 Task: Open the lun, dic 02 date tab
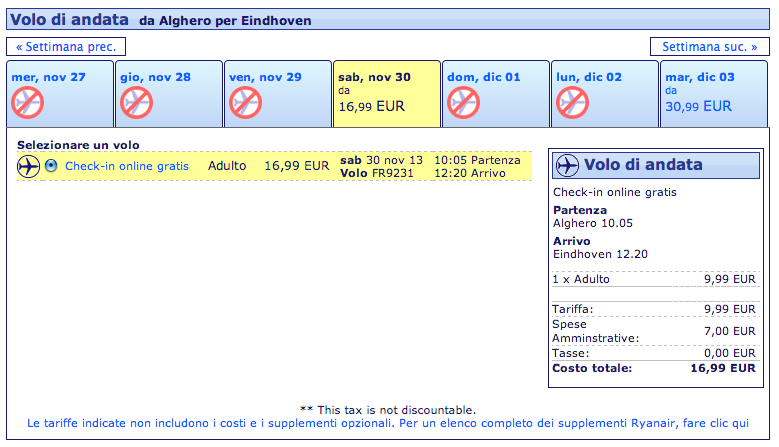[x=605, y=94]
